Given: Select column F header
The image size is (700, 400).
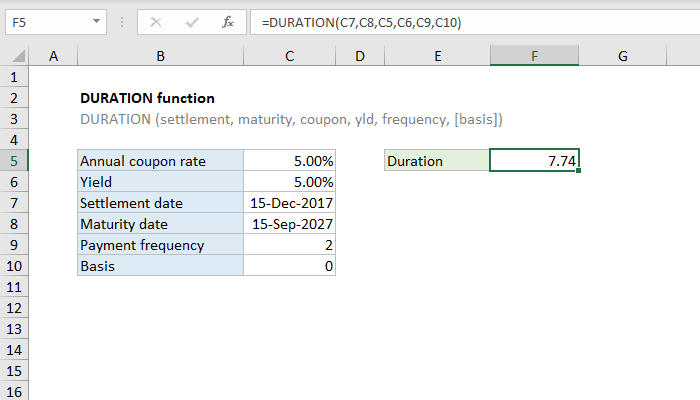Looking at the screenshot, I should (x=534, y=57).
